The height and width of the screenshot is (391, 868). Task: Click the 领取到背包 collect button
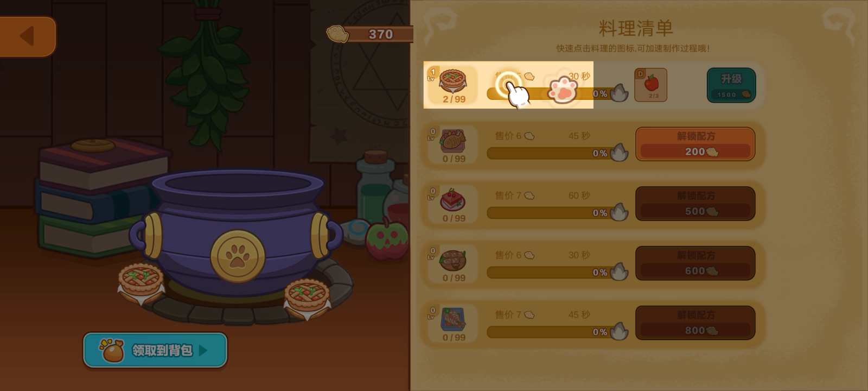click(x=155, y=350)
